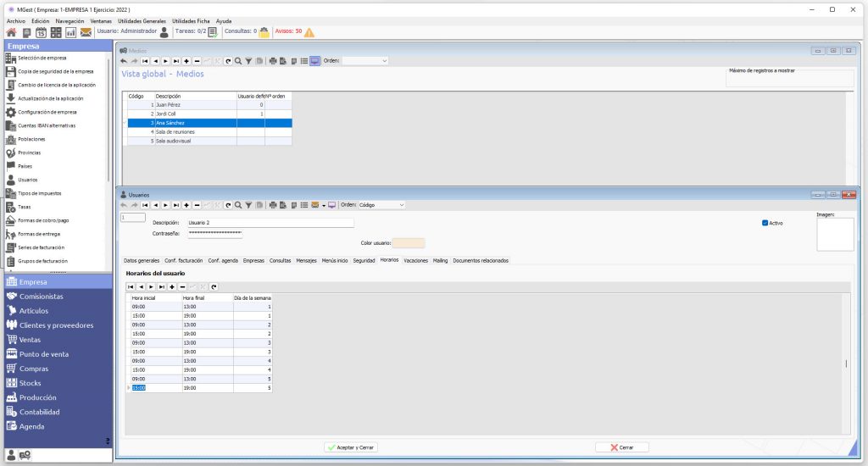The width and height of the screenshot is (868, 466).
Task: Select the Juan Pérez row in Medios
Action: (210, 104)
